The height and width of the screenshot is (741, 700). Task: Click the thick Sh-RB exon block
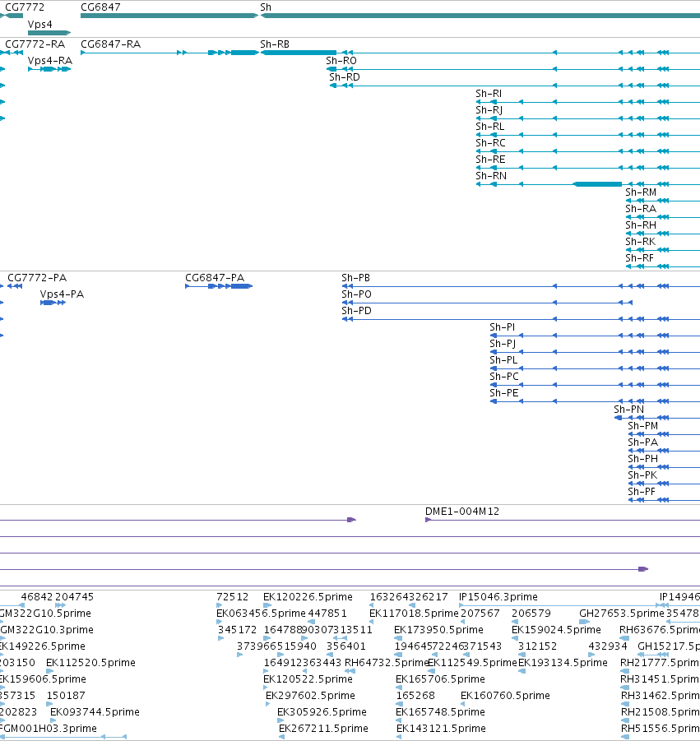299,53
